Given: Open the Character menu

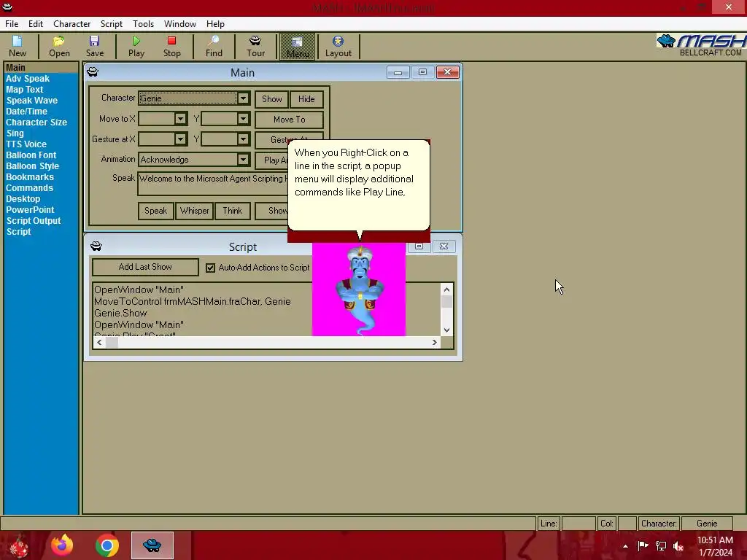Looking at the screenshot, I should pos(72,24).
